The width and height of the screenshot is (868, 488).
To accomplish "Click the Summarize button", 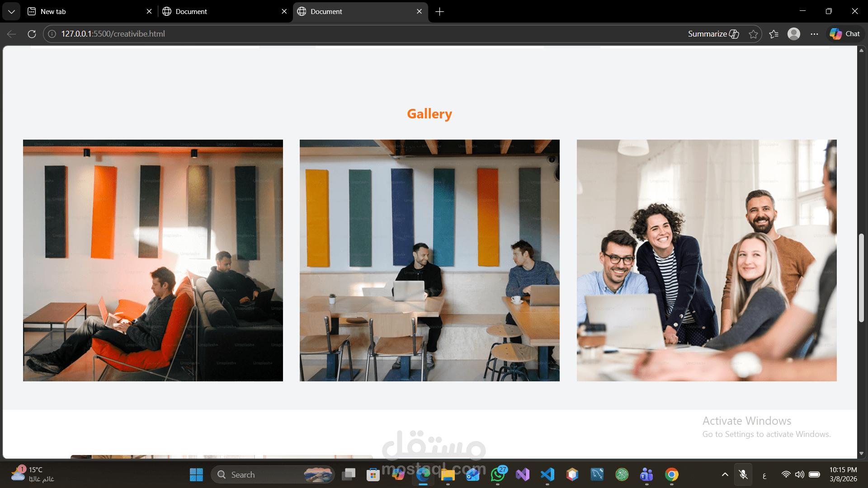I will [x=713, y=34].
